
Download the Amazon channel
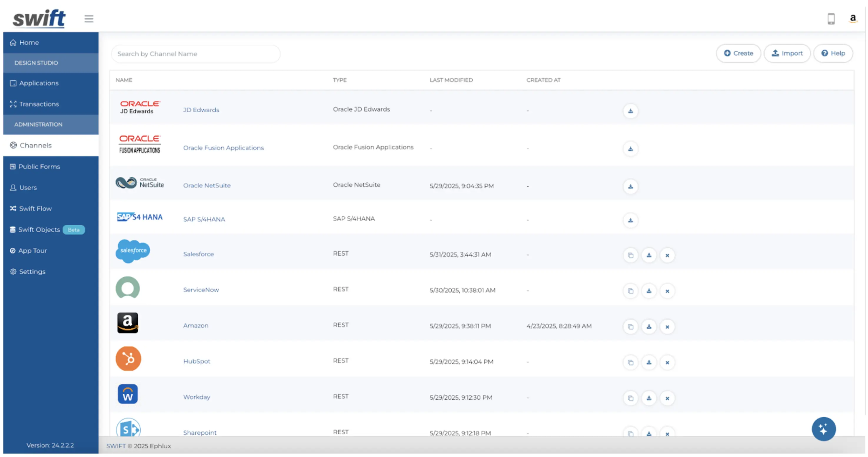(x=648, y=327)
